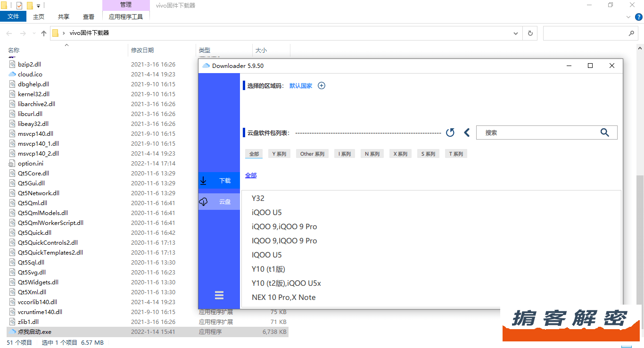Navigate forward in Explorer
Viewport: 644px width, 348px height.
(x=23, y=33)
